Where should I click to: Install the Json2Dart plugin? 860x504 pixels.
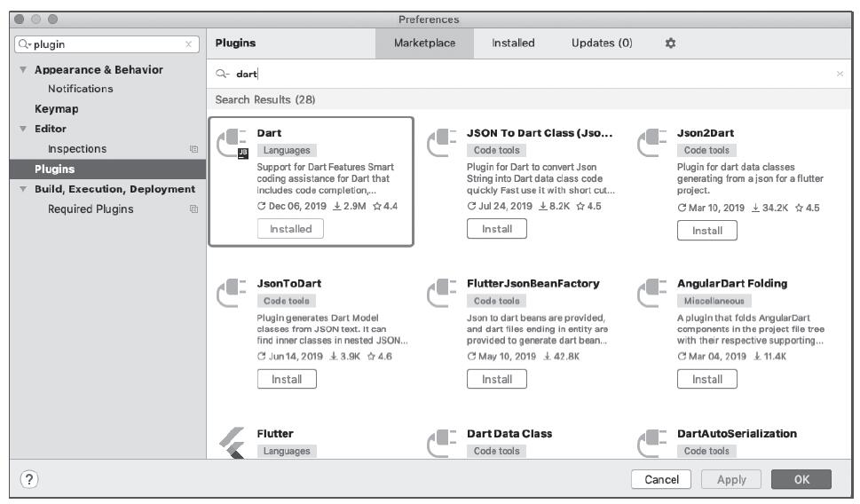(706, 230)
